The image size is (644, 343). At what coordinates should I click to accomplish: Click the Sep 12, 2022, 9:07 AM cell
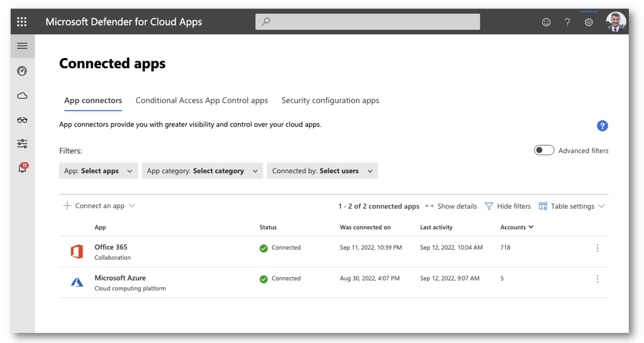tap(450, 278)
